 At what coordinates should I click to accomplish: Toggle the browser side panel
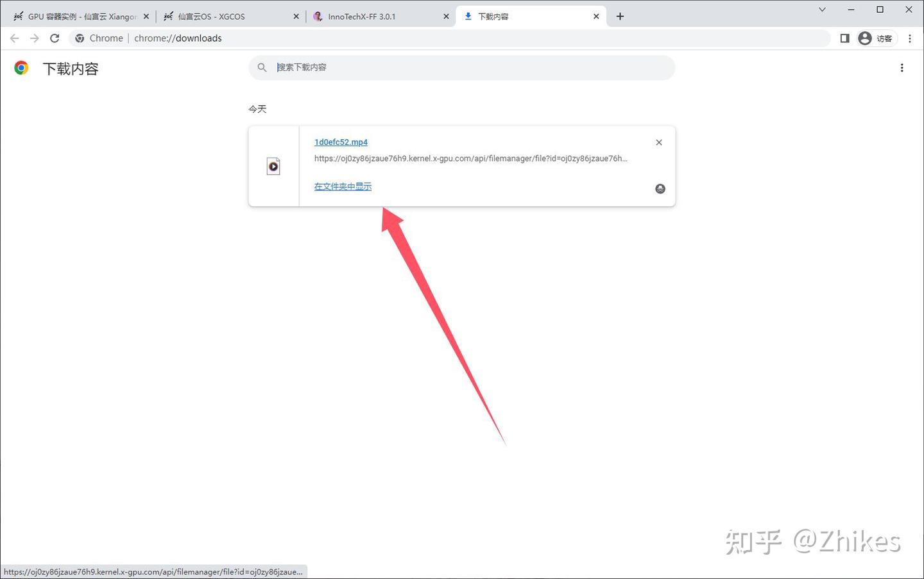[844, 38]
